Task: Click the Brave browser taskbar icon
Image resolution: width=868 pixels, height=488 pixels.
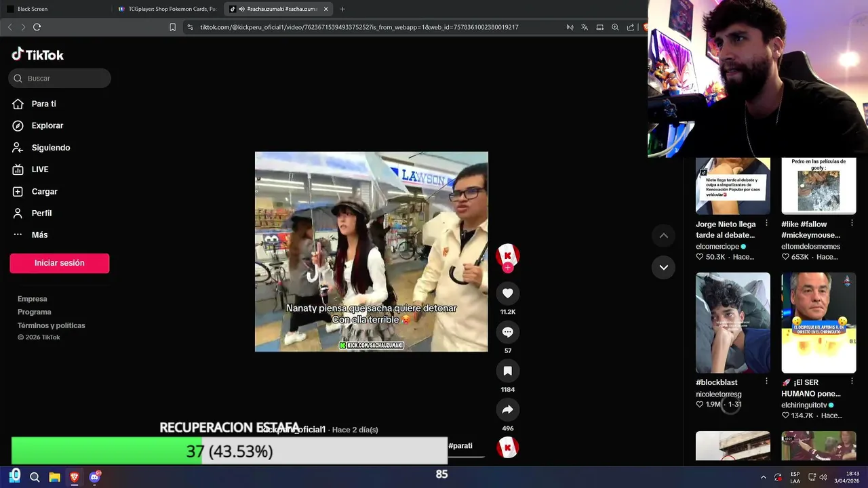Action: point(75,477)
